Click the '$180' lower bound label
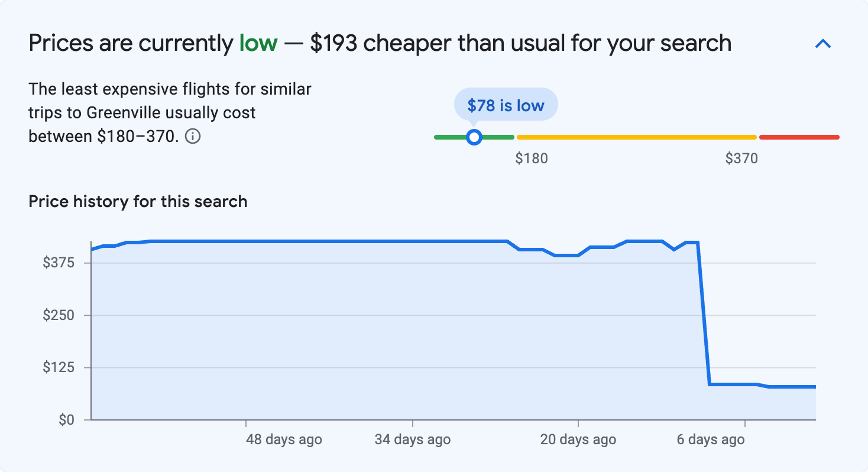Viewport: 868px width, 472px height. 532,158
